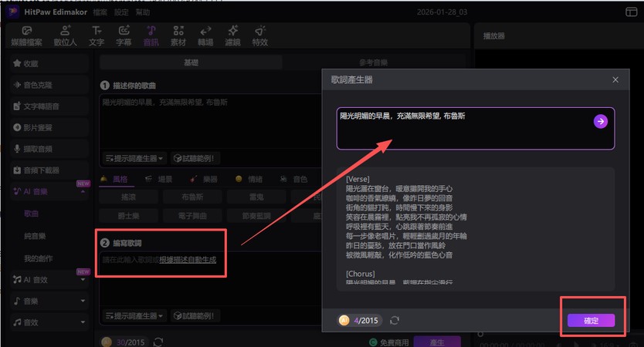Click the 30/2015 AI credits badge
644x347 pixels.
coord(124,342)
